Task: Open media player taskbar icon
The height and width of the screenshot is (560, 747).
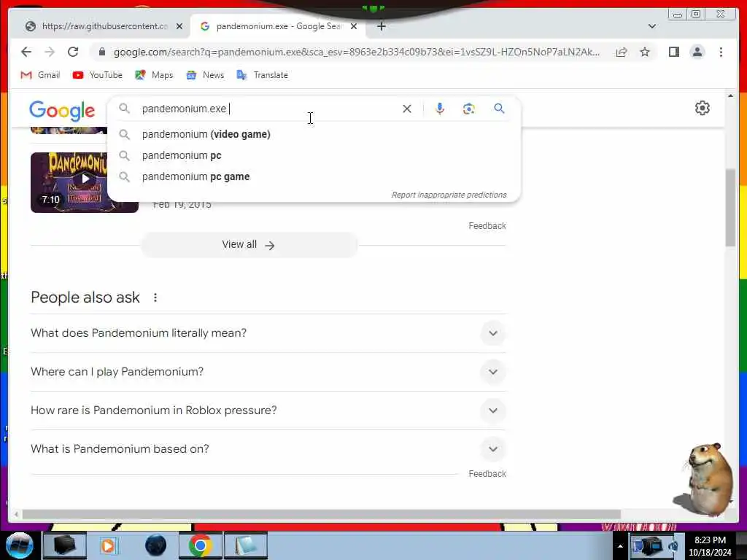Action: click(x=109, y=545)
